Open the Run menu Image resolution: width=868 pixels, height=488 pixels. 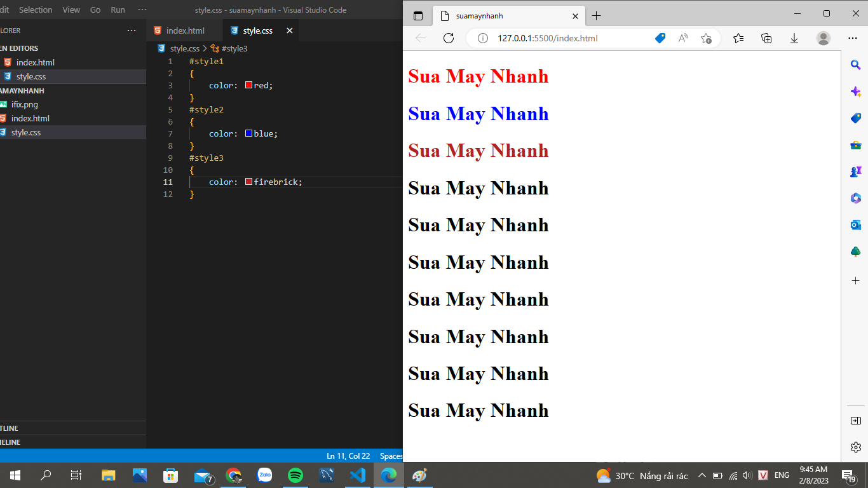(x=118, y=10)
